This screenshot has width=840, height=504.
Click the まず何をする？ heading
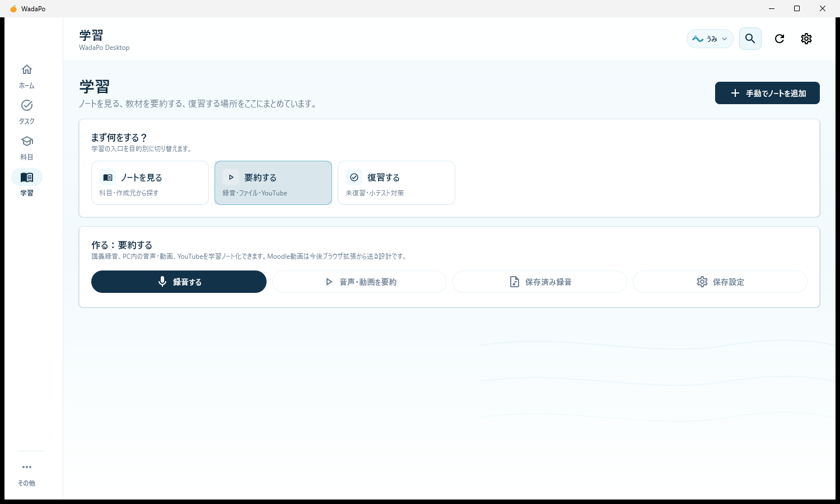pos(119,138)
